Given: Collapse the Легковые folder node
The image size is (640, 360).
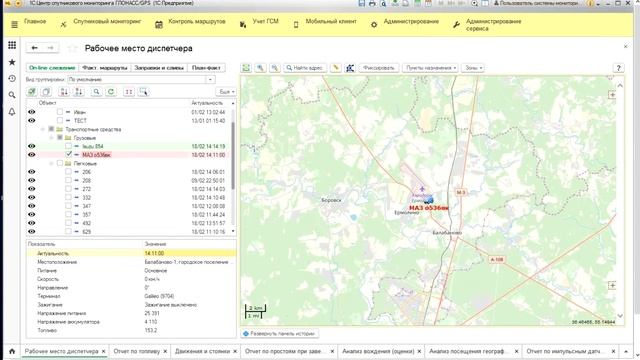Looking at the screenshot, I should [51, 163].
